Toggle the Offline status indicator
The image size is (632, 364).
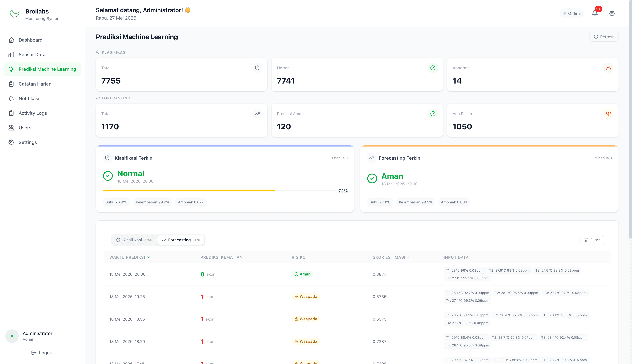click(x=572, y=13)
